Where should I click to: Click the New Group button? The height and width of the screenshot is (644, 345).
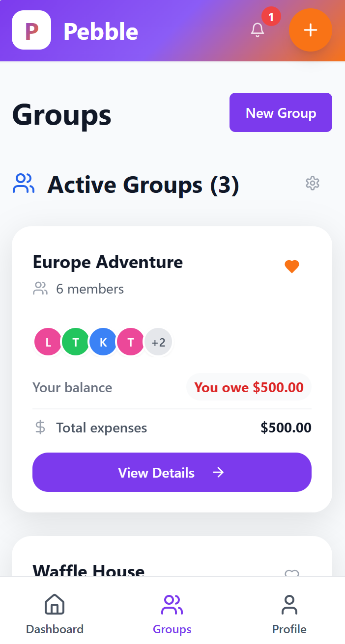(281, 113)
